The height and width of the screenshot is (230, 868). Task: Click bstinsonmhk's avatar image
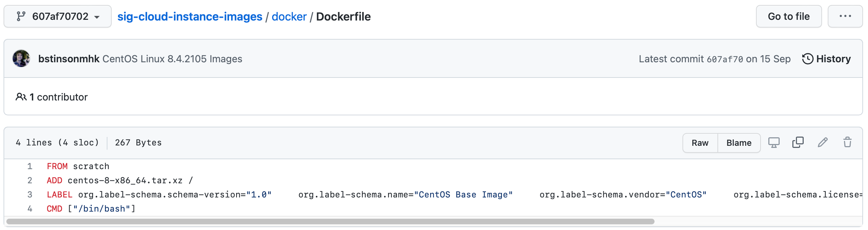click(x=21, y=58)
